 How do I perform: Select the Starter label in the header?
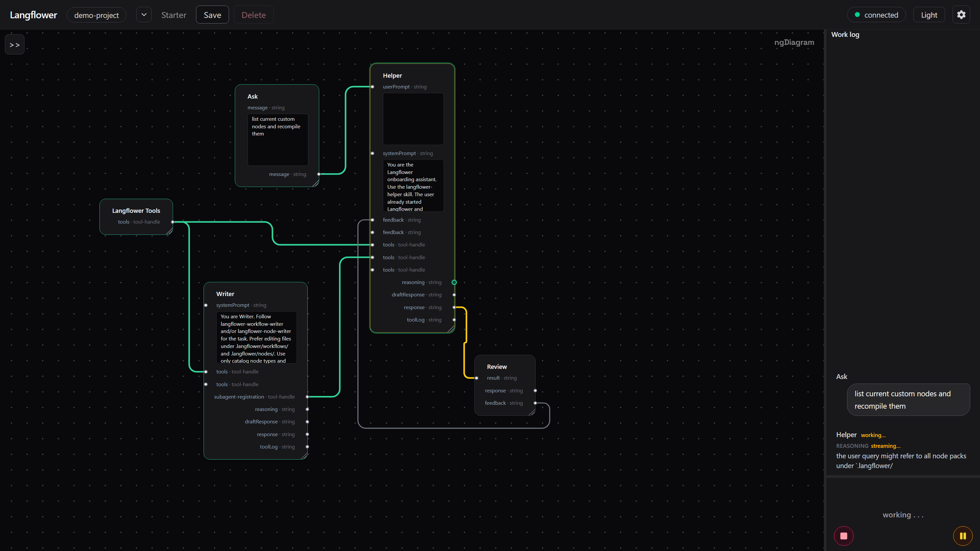point(173,15)
